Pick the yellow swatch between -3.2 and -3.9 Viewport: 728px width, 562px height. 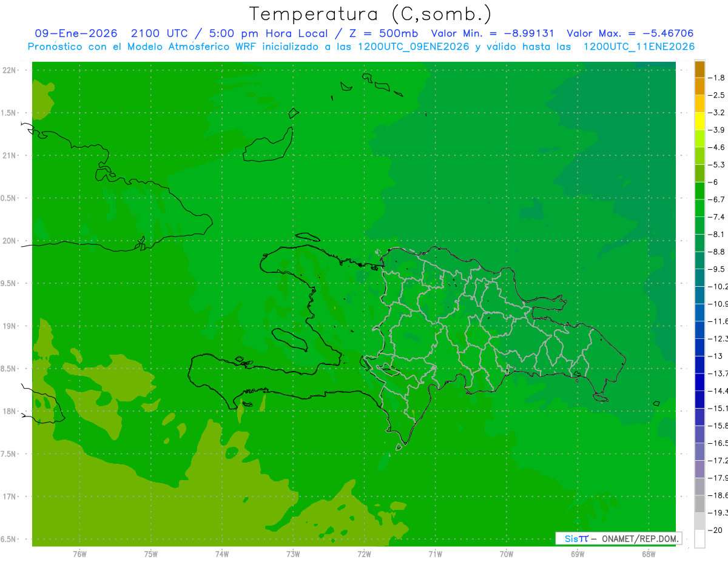[x=699, y=121]
